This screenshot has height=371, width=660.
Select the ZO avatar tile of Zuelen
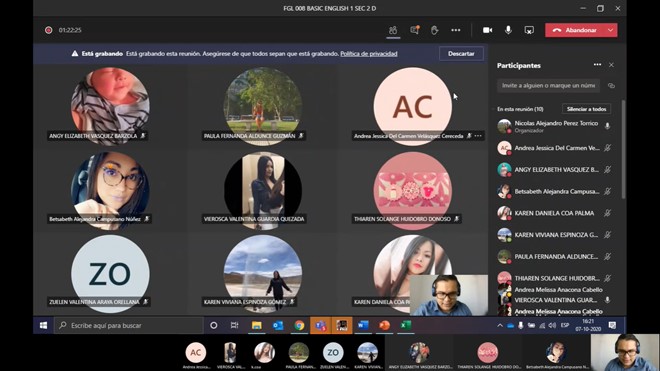pos(110,274)
